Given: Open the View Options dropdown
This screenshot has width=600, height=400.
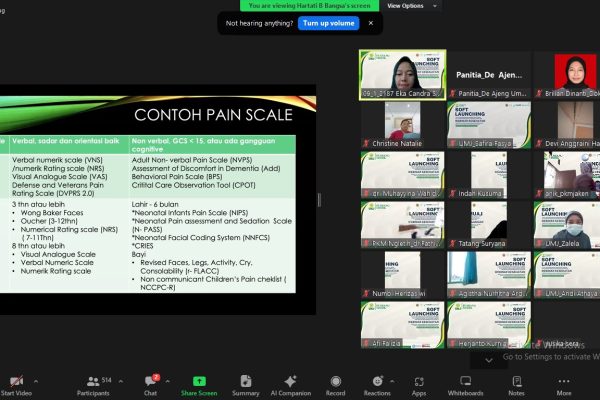Looking at the screenshot, I should click(x=411, y=6).
